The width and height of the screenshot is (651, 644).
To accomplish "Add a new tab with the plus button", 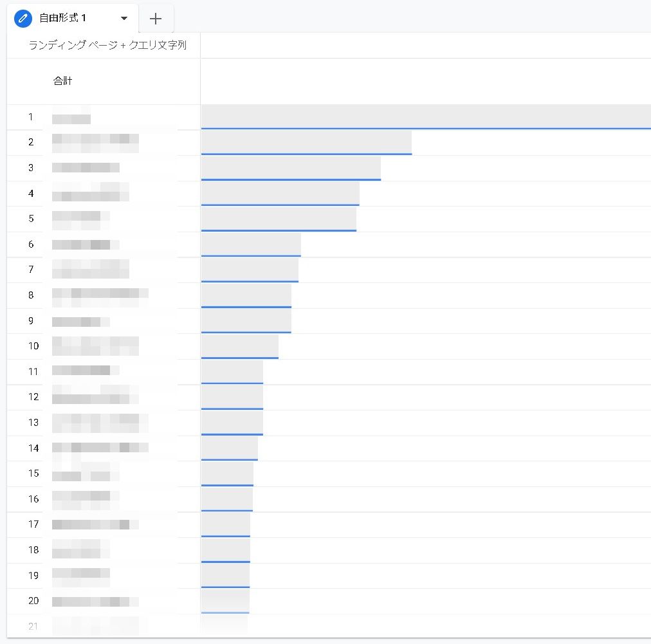I will pyautogui.click(x=156, y=19).
